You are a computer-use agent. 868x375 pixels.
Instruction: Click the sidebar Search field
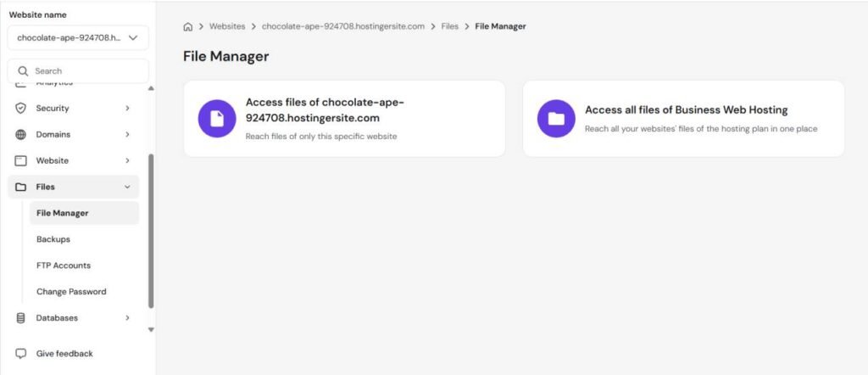click(81, 71)
